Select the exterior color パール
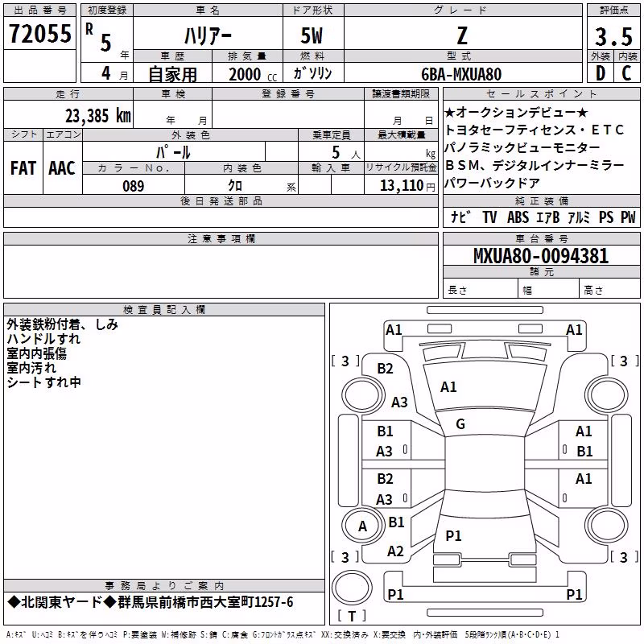The image size is (644, 644). [x=173, y=152]
